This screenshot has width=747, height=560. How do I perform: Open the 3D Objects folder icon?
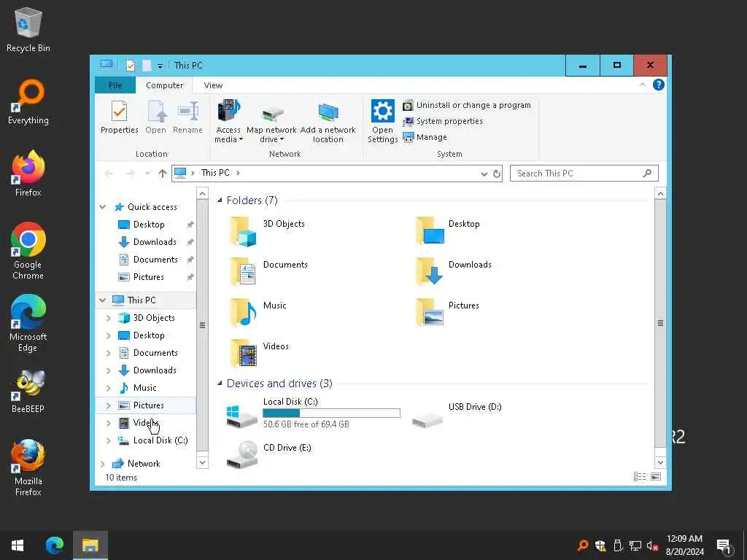pos(244,231)
